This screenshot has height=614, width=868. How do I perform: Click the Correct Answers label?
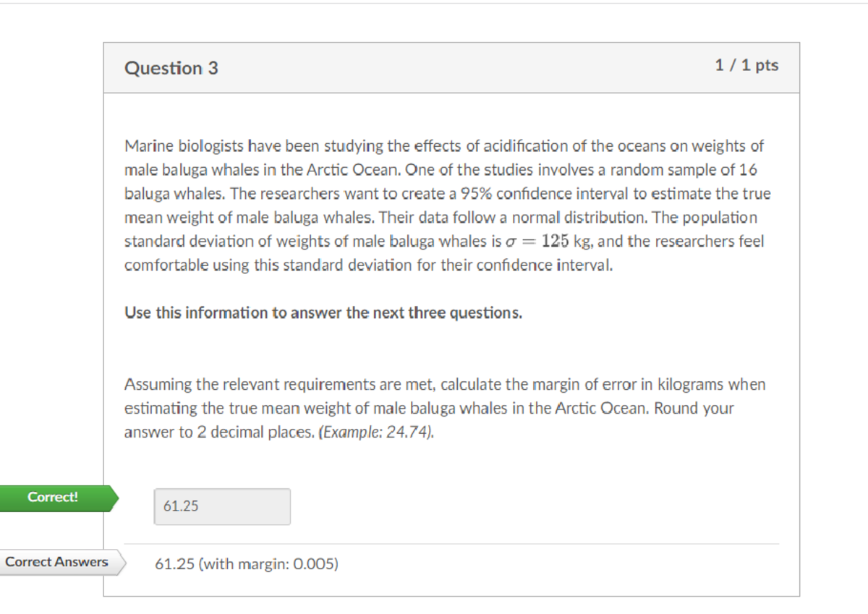tap(57, 562)
